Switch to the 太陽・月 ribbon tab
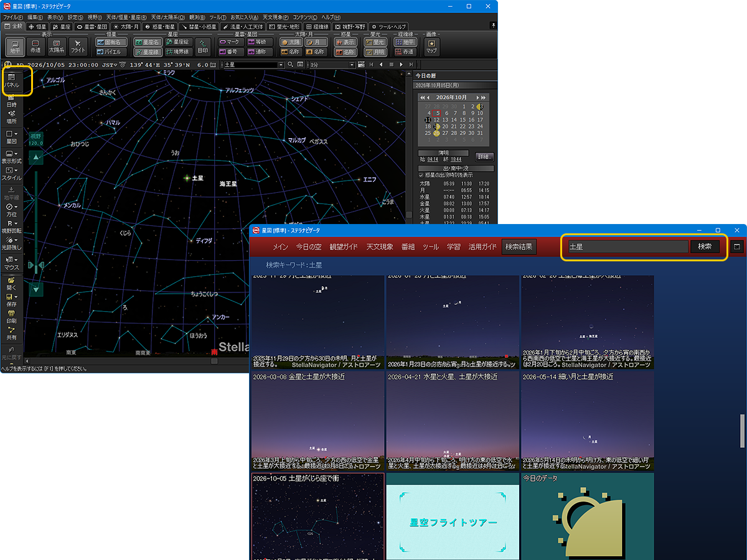This screenshot has width=747, height=560. (125, 27)
